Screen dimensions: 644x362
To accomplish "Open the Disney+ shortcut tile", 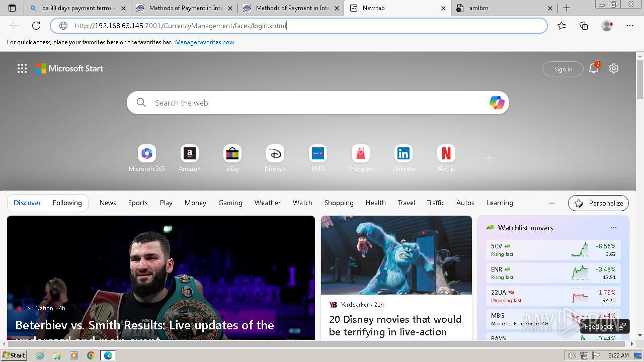I will click(275, 158).
